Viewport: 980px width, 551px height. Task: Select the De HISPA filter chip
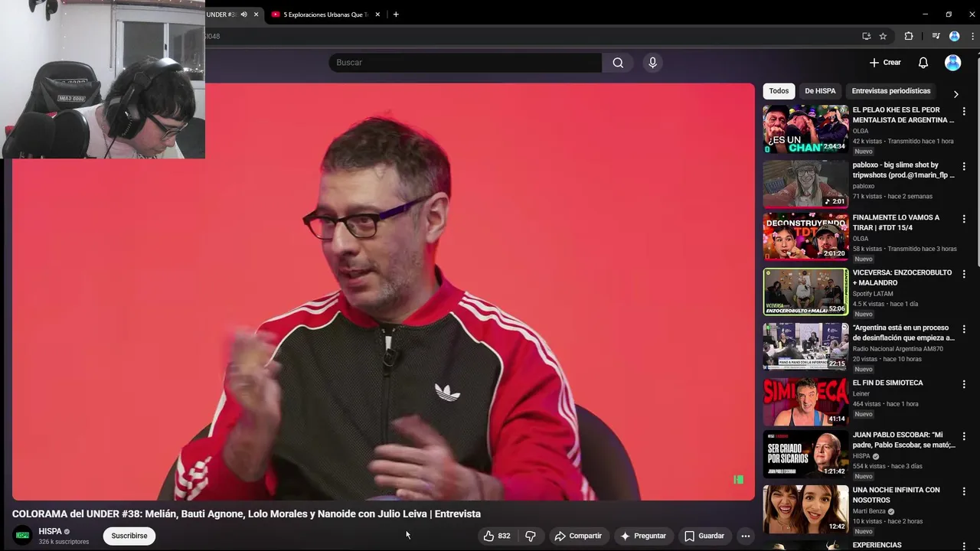pyautogui.click(x=820, y=91)
